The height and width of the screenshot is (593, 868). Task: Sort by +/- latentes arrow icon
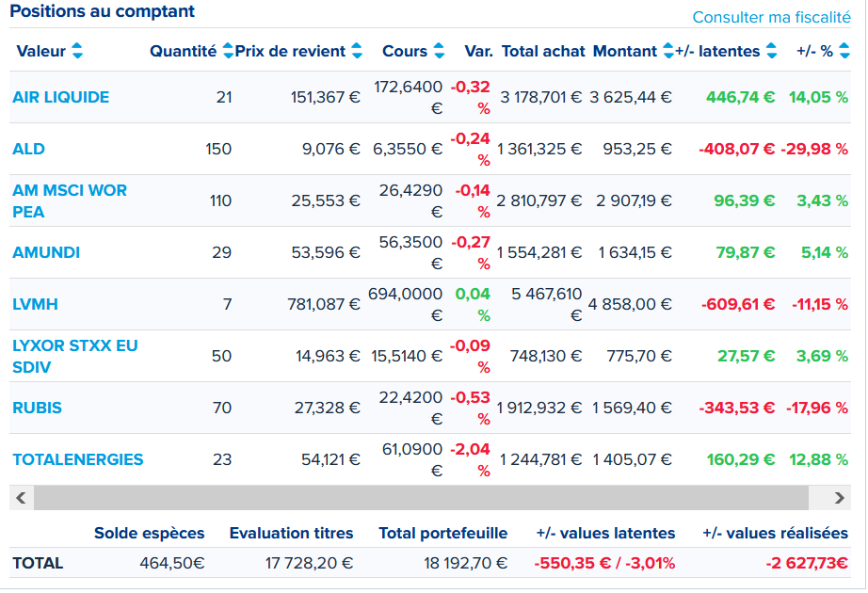pyautogui.click(x=772, y=51)
